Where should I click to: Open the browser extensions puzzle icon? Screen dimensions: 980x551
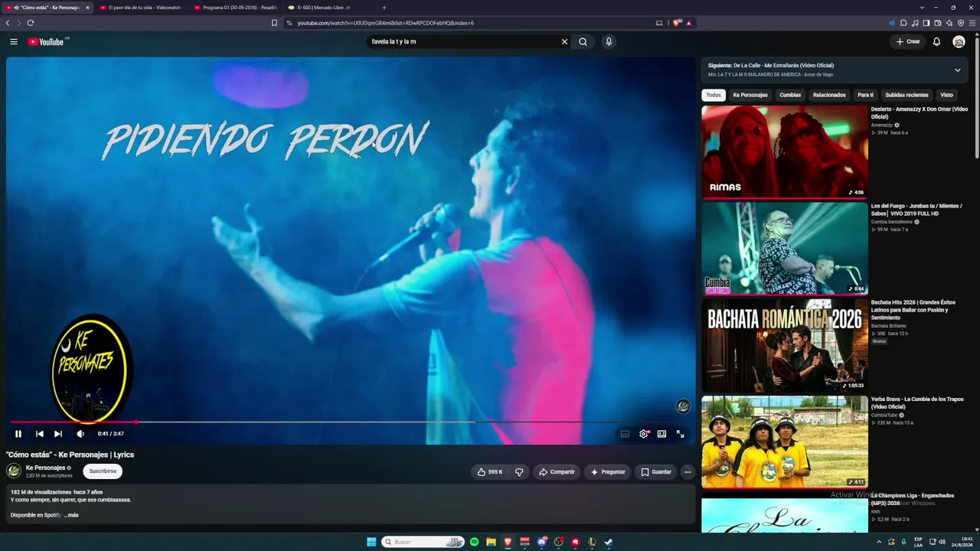pos(903,23)
